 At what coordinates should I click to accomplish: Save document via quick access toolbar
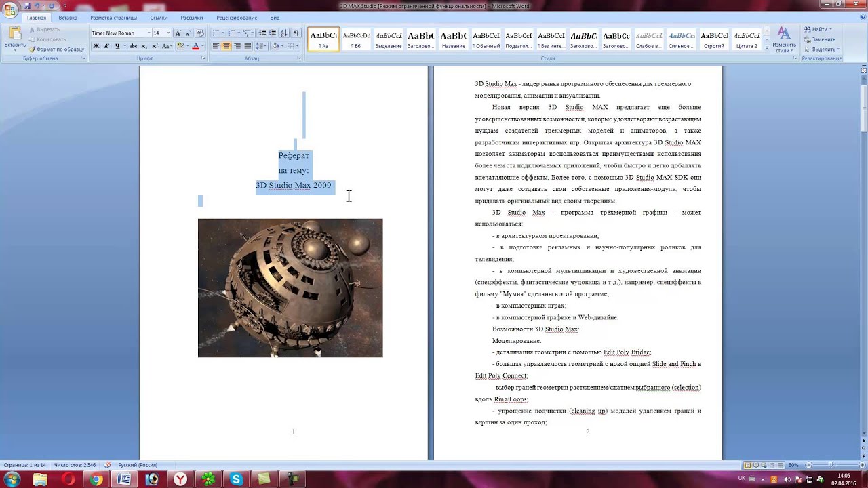pyautogui.click(x=27, y=5)
